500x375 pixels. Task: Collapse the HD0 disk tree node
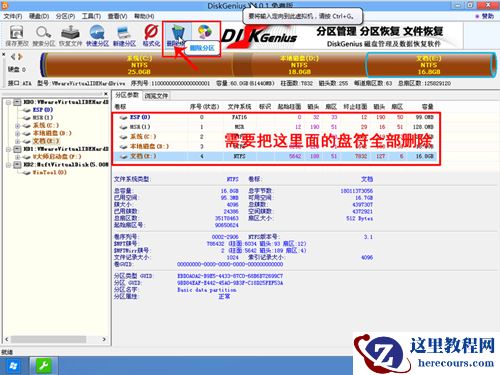tap(9, 102)
